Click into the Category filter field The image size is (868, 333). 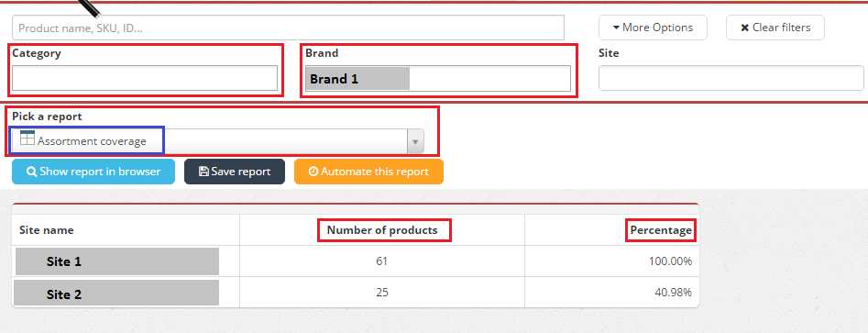tap(145, 78)
